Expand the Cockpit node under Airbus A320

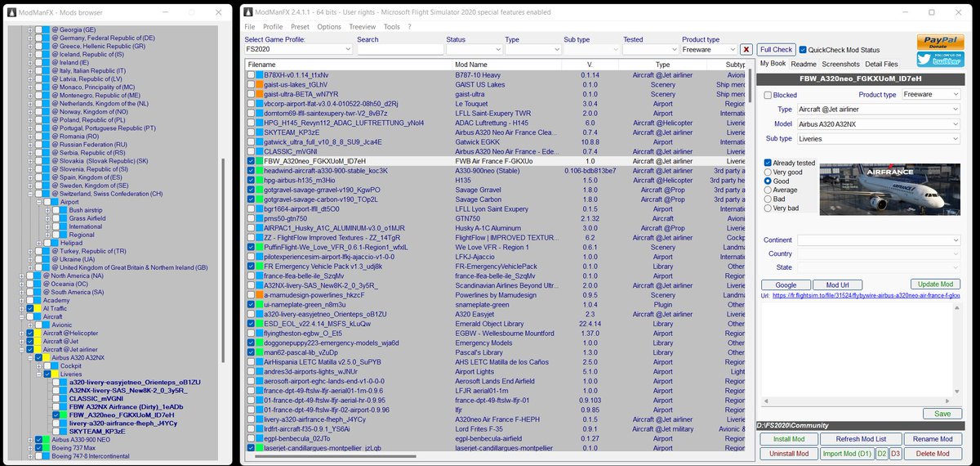tap(39, 365)
